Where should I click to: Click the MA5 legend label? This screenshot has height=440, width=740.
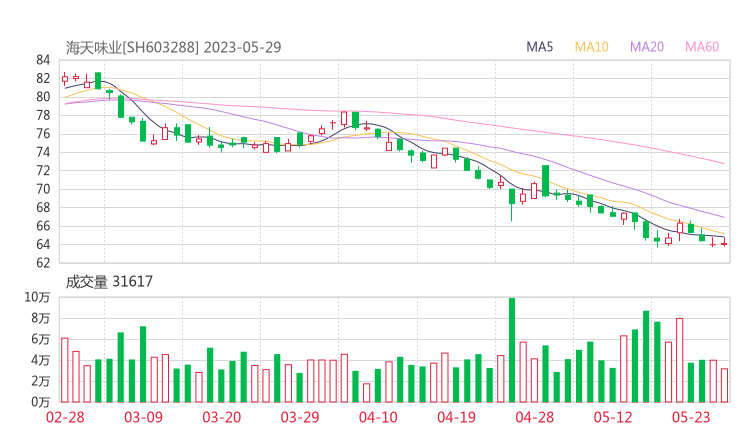pos(539,47)
